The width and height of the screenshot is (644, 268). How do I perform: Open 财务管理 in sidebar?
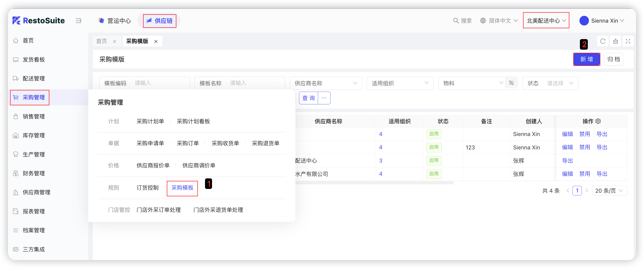(x=34, y=173)
